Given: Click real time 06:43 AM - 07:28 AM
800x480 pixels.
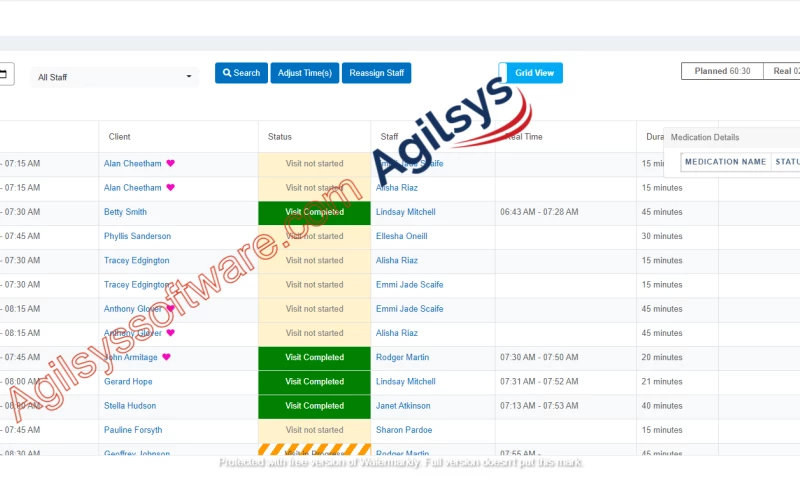Looking at the screenshot, I should tap(539, 212).
